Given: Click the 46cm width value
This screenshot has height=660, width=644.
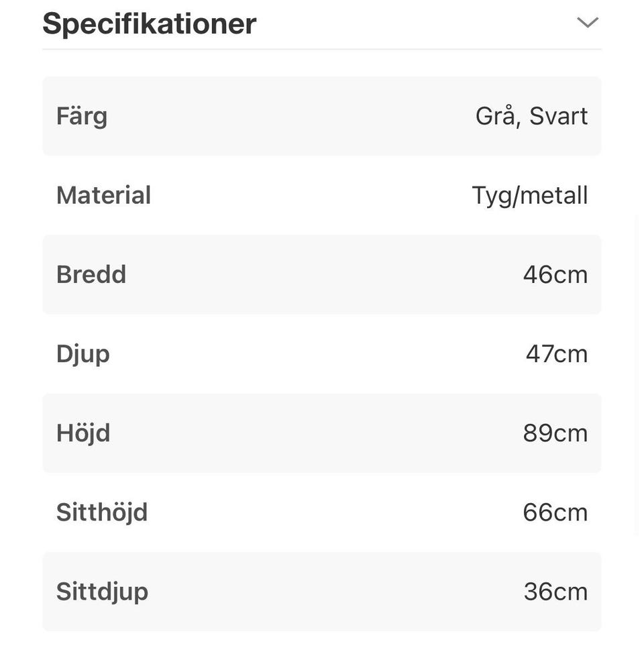Looking at the screenshot, I should point(555,274).
